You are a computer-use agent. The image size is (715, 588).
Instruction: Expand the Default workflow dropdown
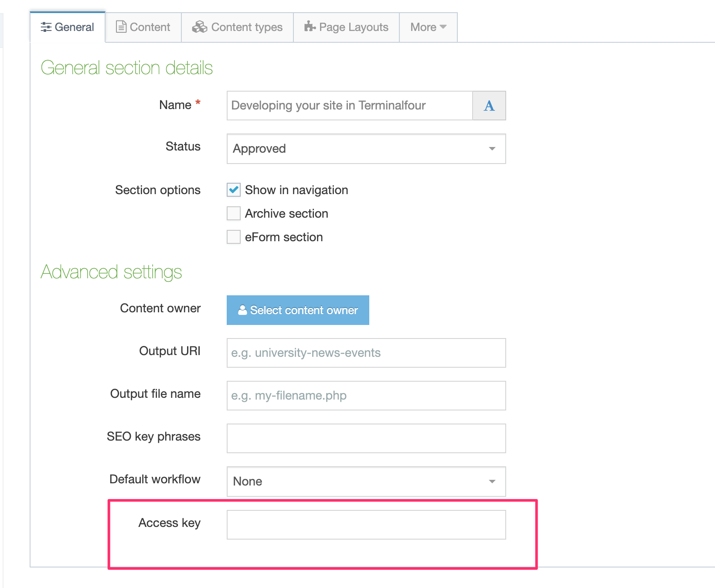coord(366,482)
